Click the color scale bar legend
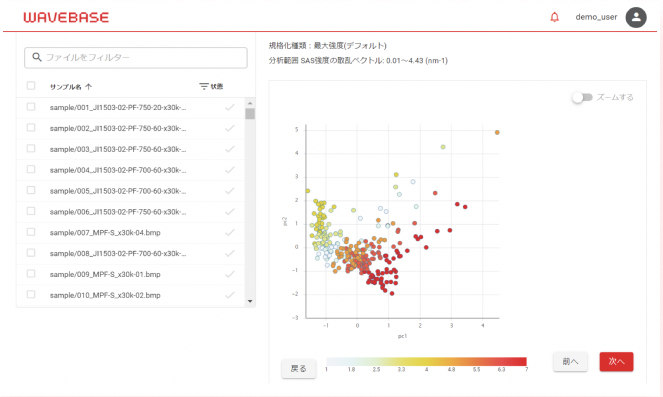The image size is (663, 397). click(426, 361)
